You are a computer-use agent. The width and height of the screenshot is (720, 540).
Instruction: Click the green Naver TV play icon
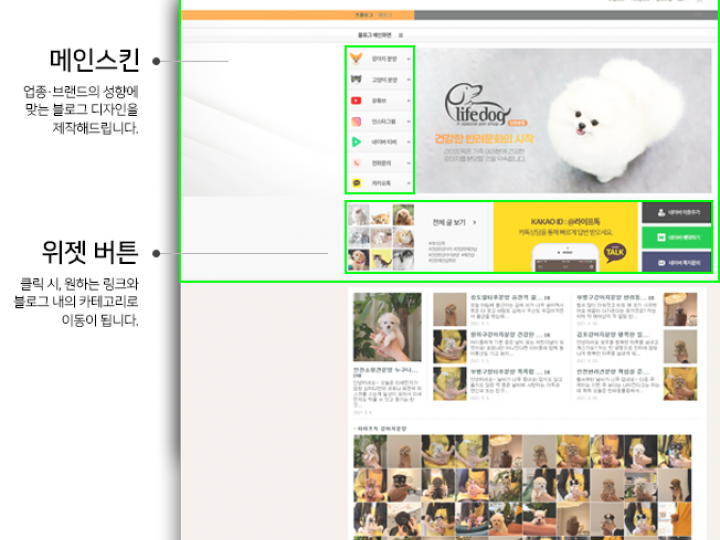tap(356, 143)
